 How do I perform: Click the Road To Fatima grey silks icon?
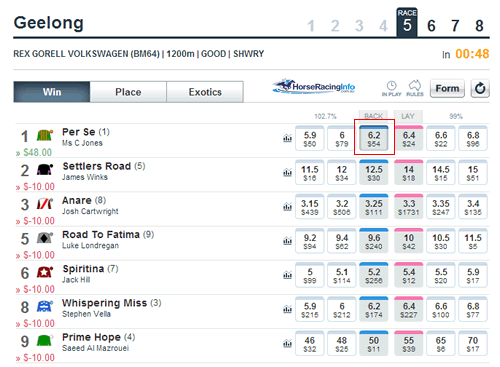tap(45, 238)
